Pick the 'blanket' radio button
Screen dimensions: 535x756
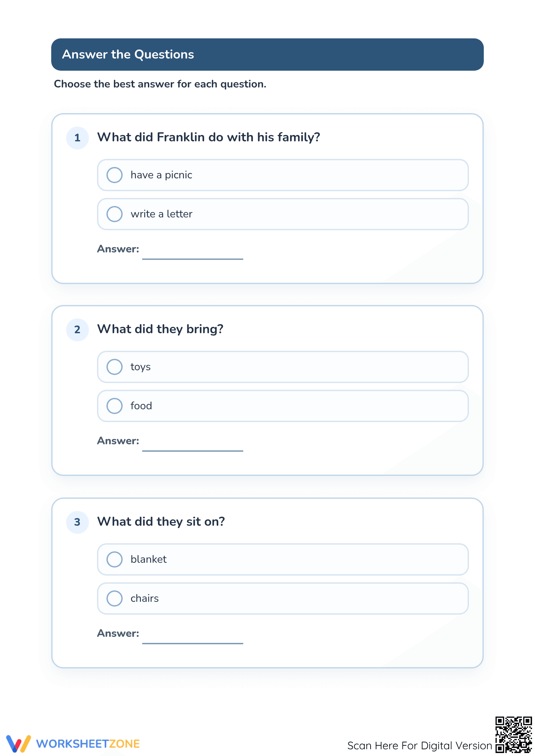115,559
